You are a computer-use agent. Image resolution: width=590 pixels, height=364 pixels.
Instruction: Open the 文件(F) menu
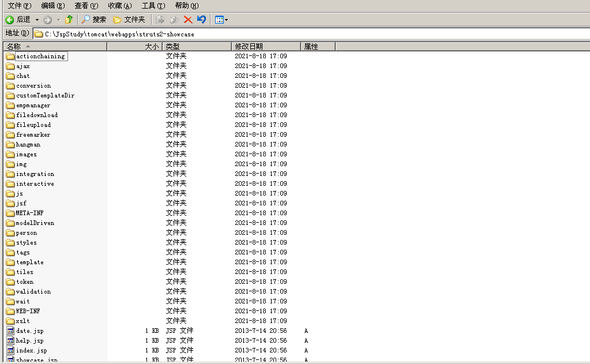click(20, 6)
